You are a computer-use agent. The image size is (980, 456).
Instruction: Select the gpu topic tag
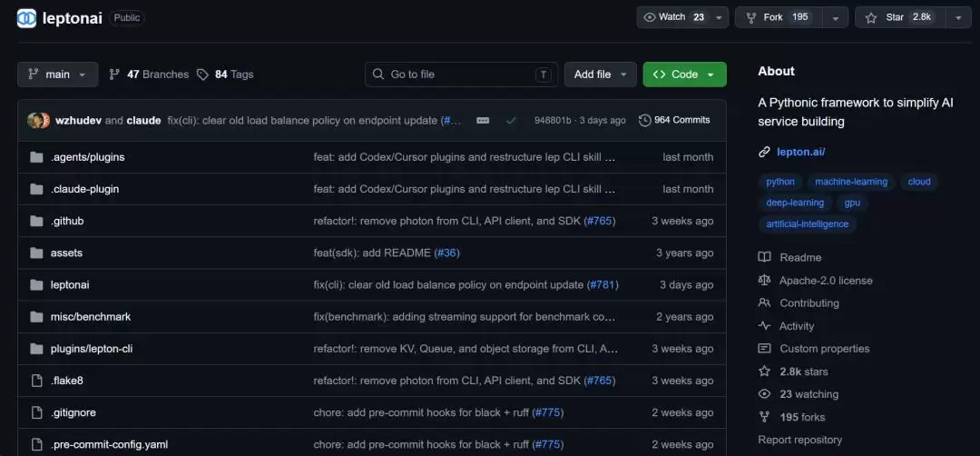(x=852, y=203)
